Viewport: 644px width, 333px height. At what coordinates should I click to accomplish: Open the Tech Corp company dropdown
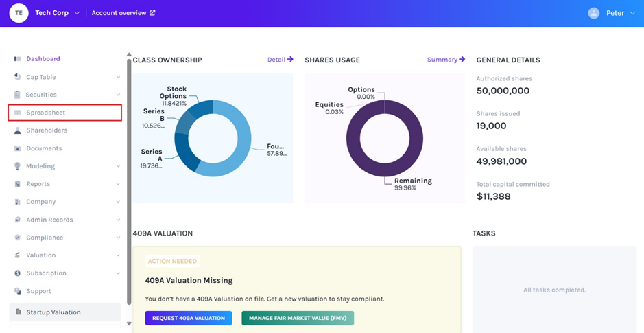pos(77,13)
